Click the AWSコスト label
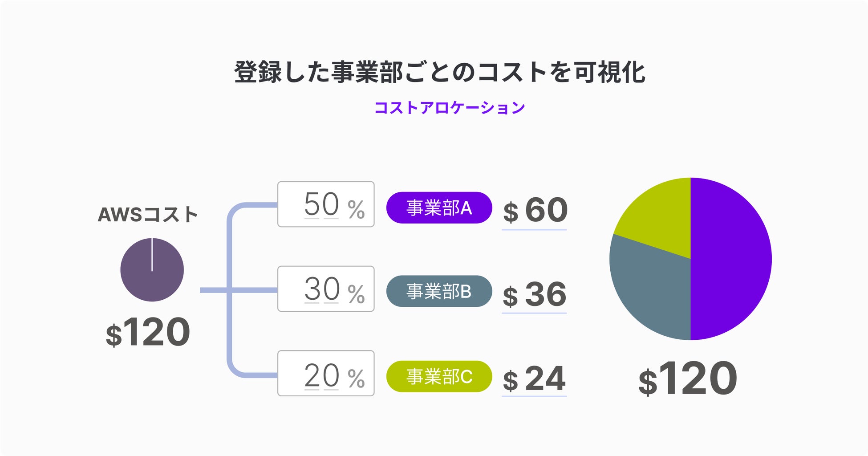868x456 pixels. [x=148, y=215]
